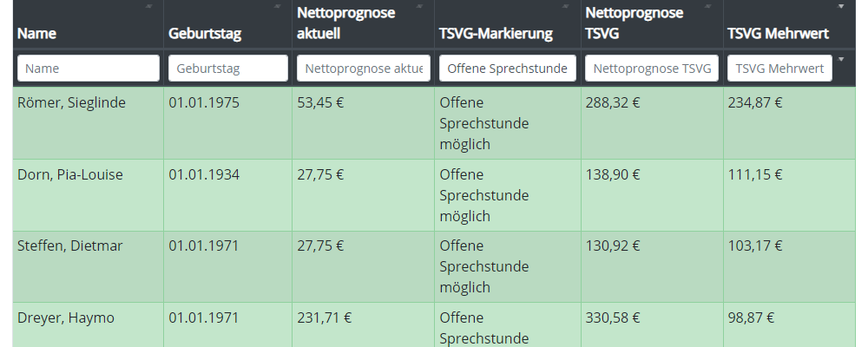Open dropdown arrow beside TSVG Mehrwert filter
Image resolution: width=868 pixels, height=347 pixels.
click(840, 60)
